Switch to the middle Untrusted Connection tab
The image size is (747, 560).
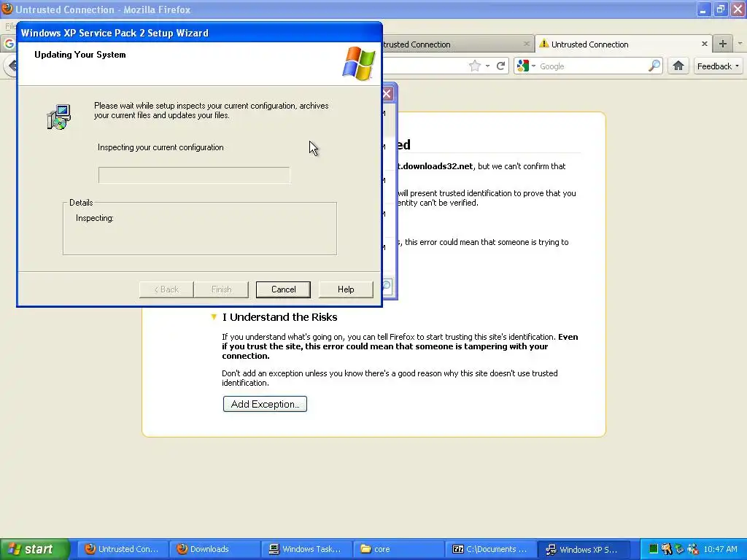[x=457, y=44]
